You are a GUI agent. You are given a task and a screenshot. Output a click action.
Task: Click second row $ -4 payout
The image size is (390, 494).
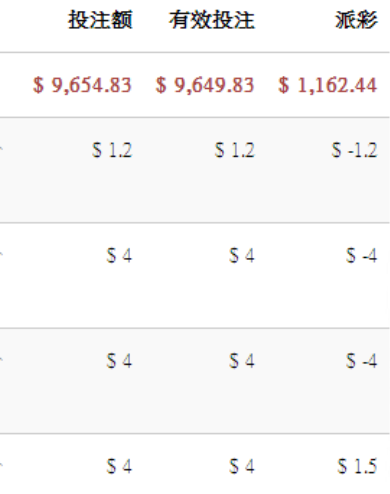pyautogui.click(x=362, y=256)
